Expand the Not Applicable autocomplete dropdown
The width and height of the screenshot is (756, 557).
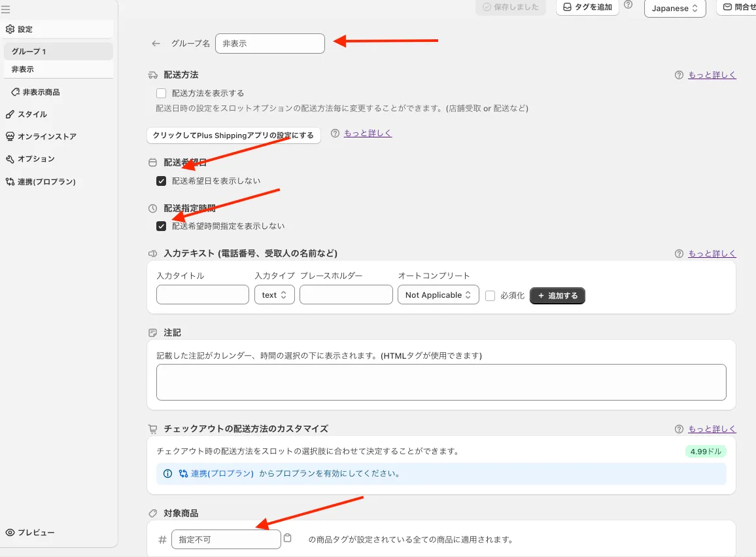438,295
